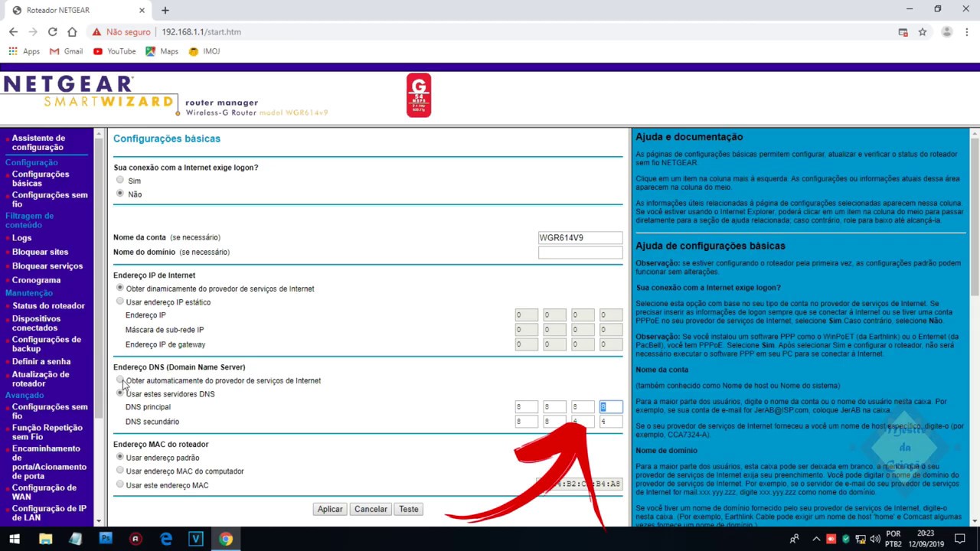Click the browser home icon

coord(72,32)
